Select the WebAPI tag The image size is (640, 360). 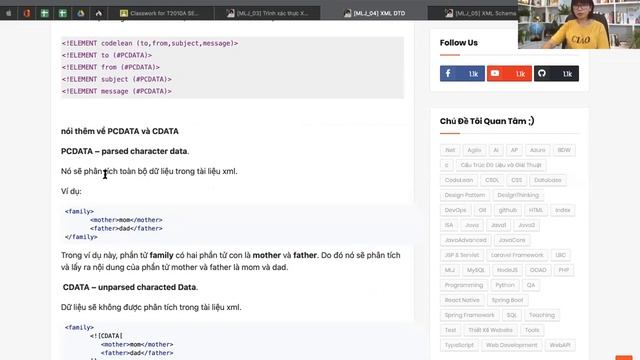560,345
